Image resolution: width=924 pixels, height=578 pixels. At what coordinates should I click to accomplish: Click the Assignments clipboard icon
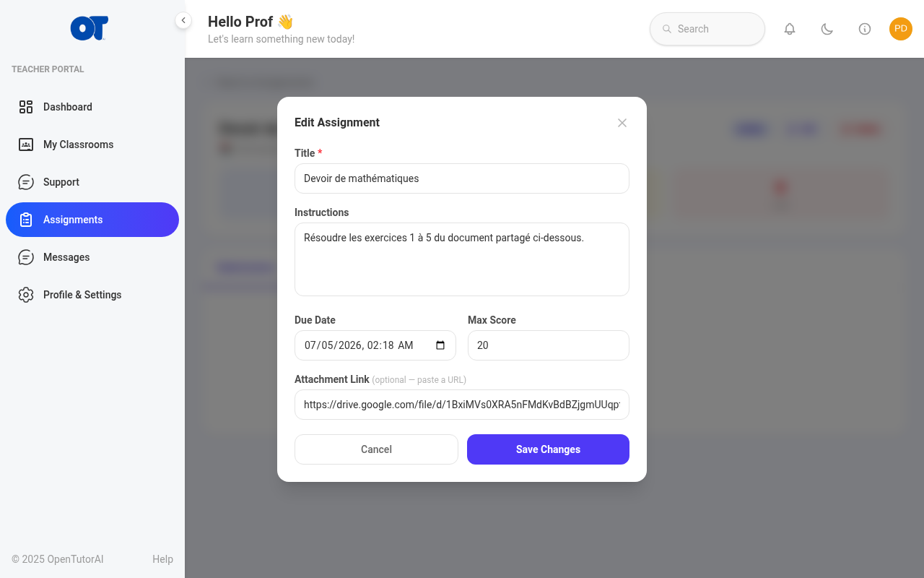click(26, 220)
